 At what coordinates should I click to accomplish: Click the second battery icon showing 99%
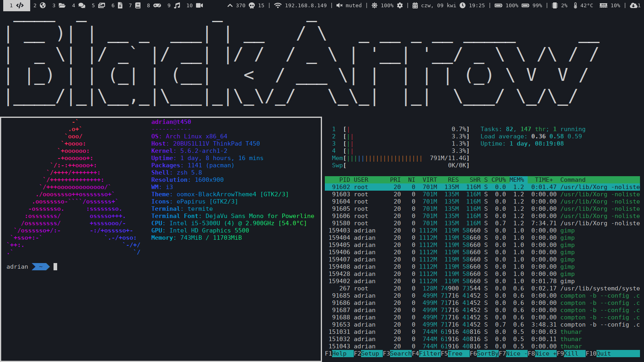click(525, 6)
